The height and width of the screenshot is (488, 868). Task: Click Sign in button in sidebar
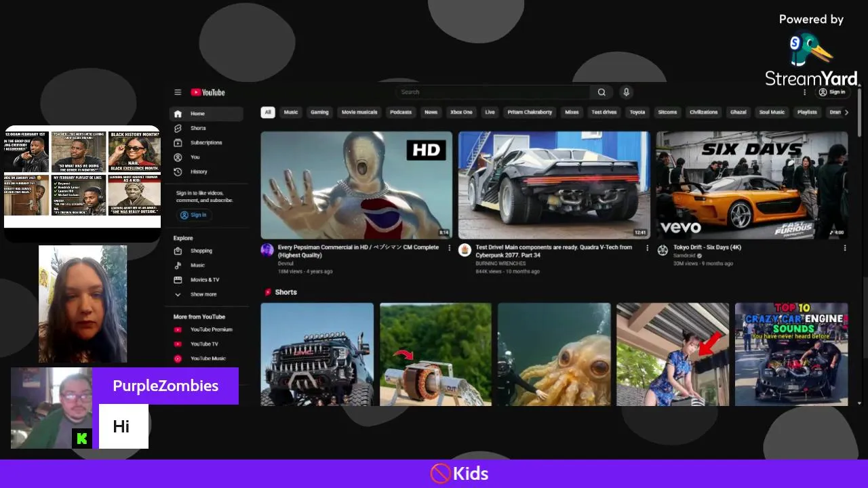point(194,215)
